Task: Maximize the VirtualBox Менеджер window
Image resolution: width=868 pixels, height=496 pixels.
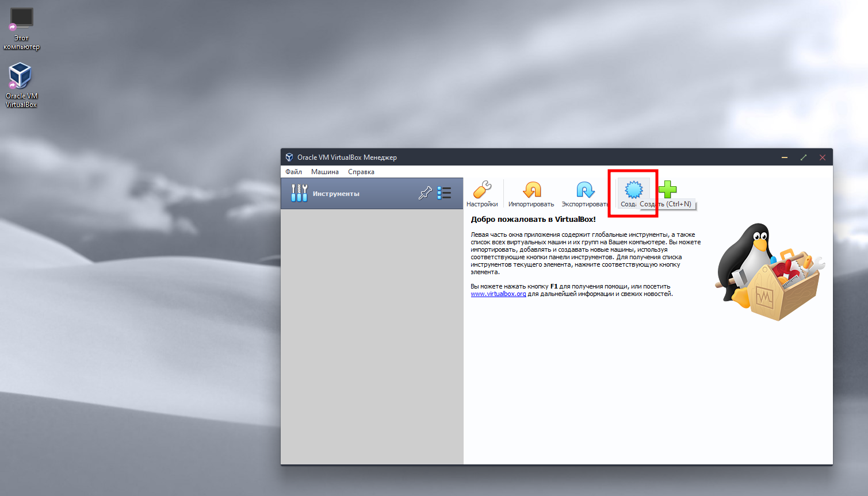Action: [804, 157]
